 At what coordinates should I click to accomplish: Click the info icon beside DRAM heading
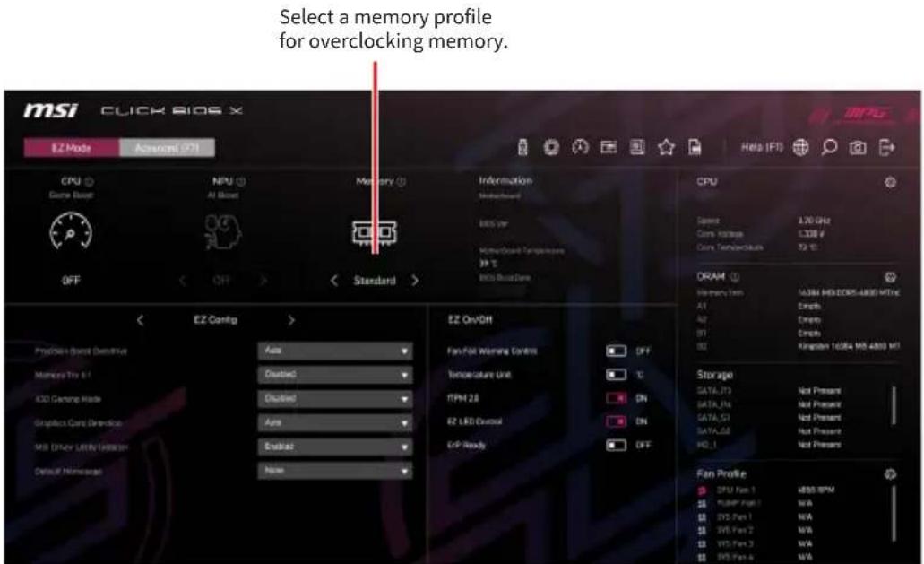pyautogui.click(x=735, y=276)
